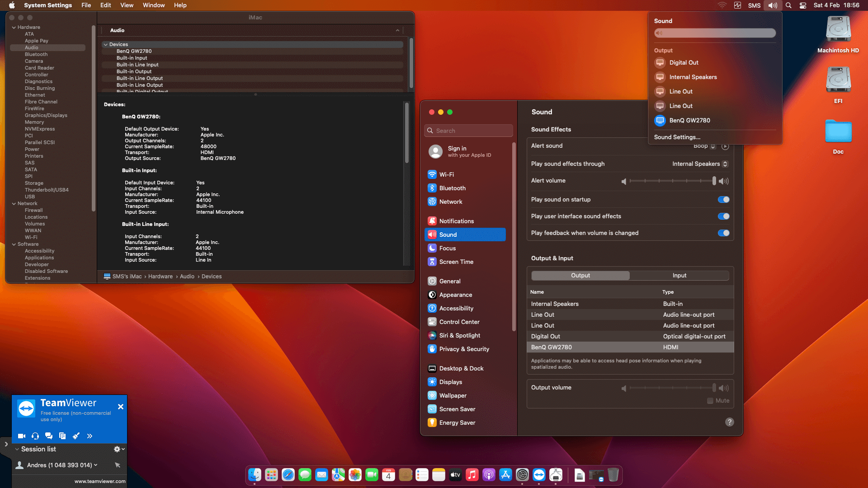Play the alert sound preview button
This screenshot has height=488, width=868.
(x=725, y=146)
